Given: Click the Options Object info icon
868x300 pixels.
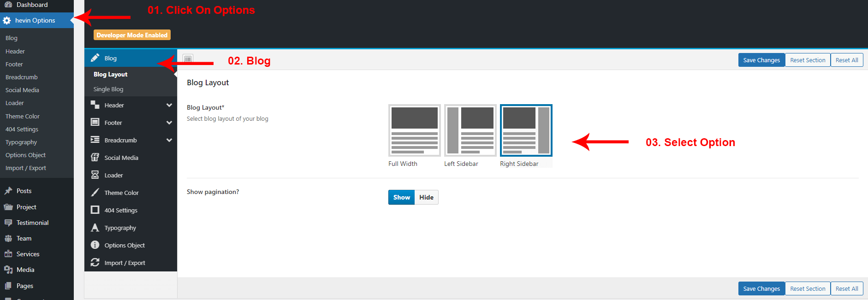Looking at the screenshot, I should tap(95, 245).
